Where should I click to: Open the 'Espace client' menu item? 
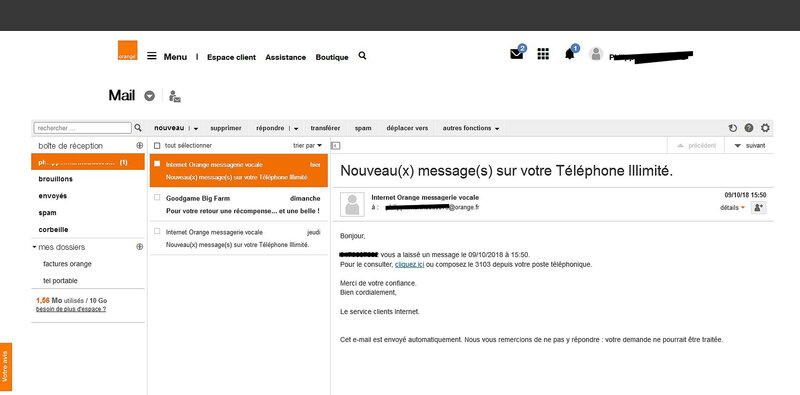[232, 57]
